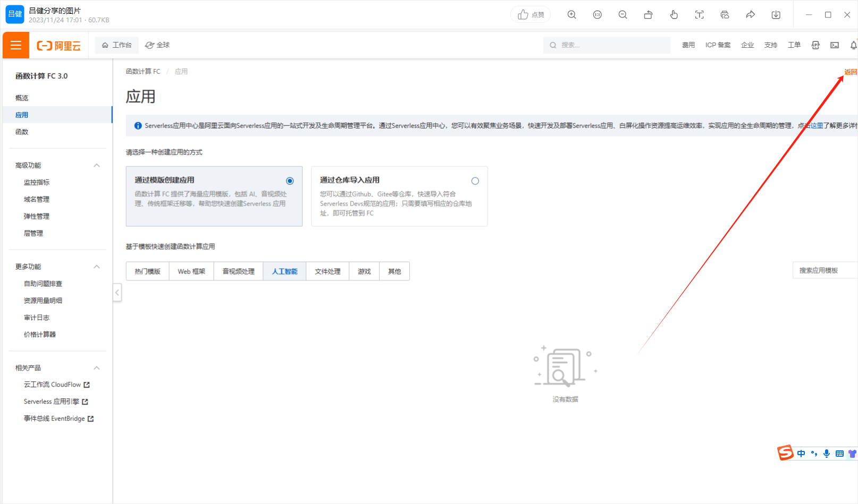
Task: Click the 点赞 thumbs-up button
Action: coord(531,15)
